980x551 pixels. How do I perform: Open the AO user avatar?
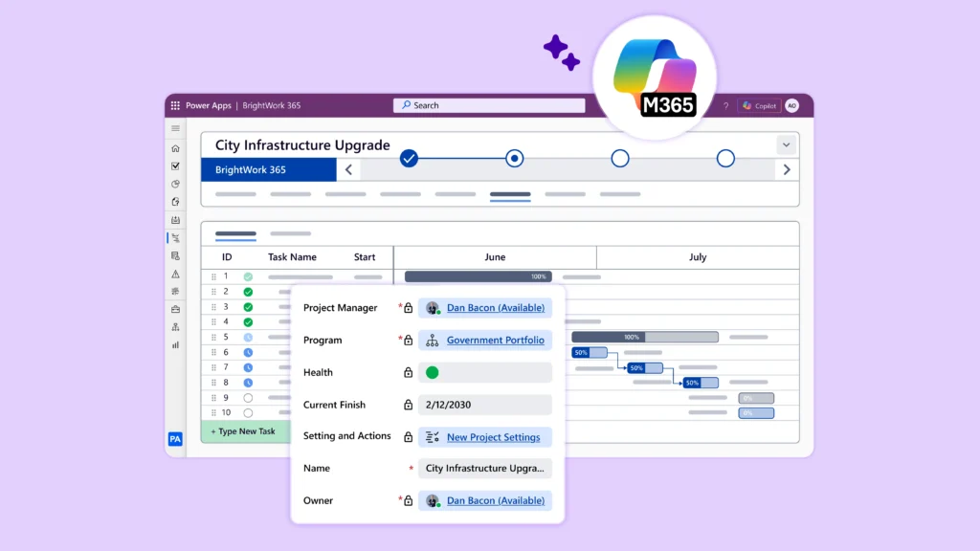pos(791,105)
